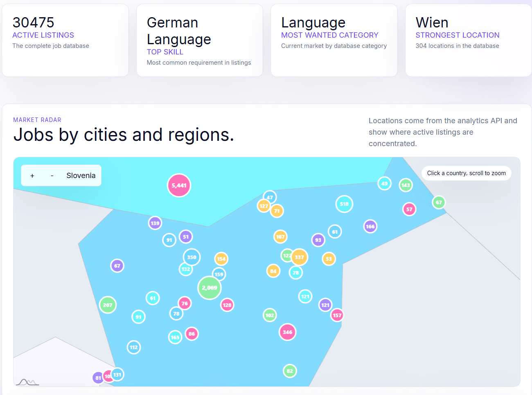Open the orange 107 marker

tap(280, 237)
